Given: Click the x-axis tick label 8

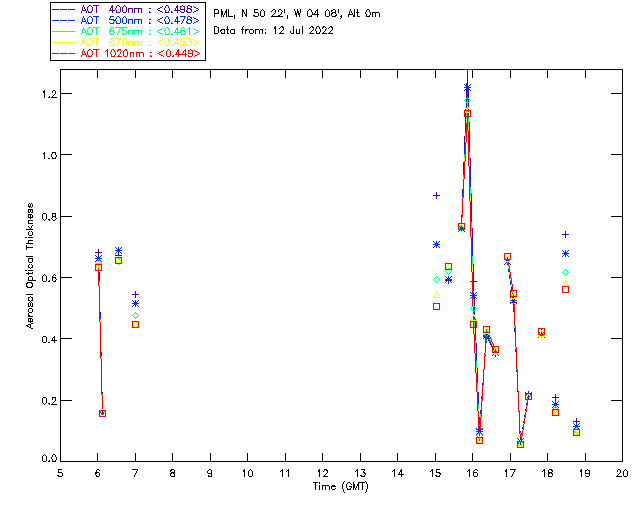Looking at the screenshot, I should 173,473.
